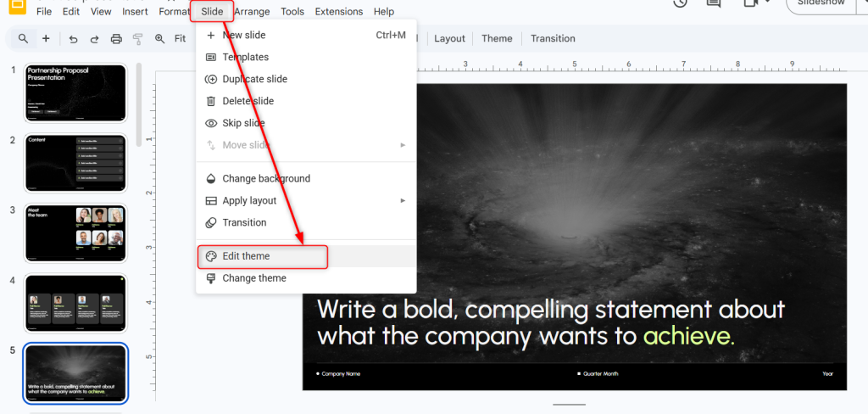
Task: Click the Company Name footer text
Action: click(x=341, y=374)
